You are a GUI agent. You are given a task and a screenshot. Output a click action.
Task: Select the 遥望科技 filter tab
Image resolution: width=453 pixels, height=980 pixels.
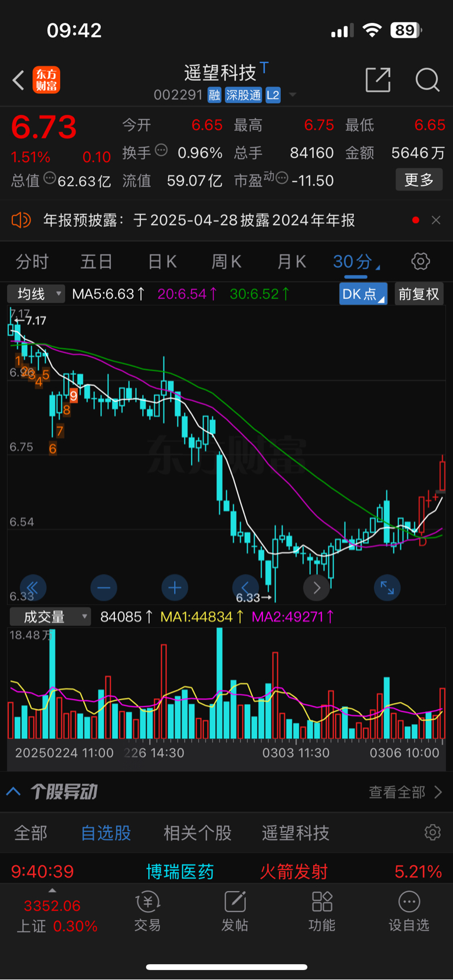[x=296, y=833]
